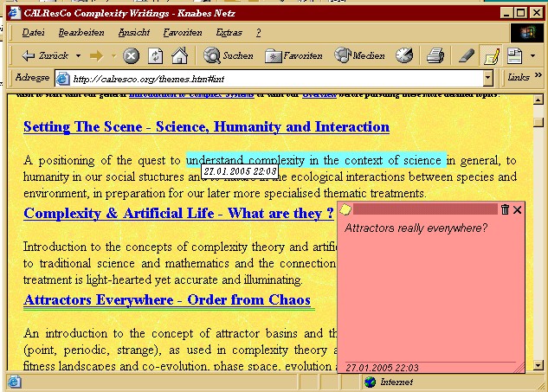Click the 'Attractors really everywhere?' note text
The height and width of the screenshot is (392, 548).
(x=416, y=228)
